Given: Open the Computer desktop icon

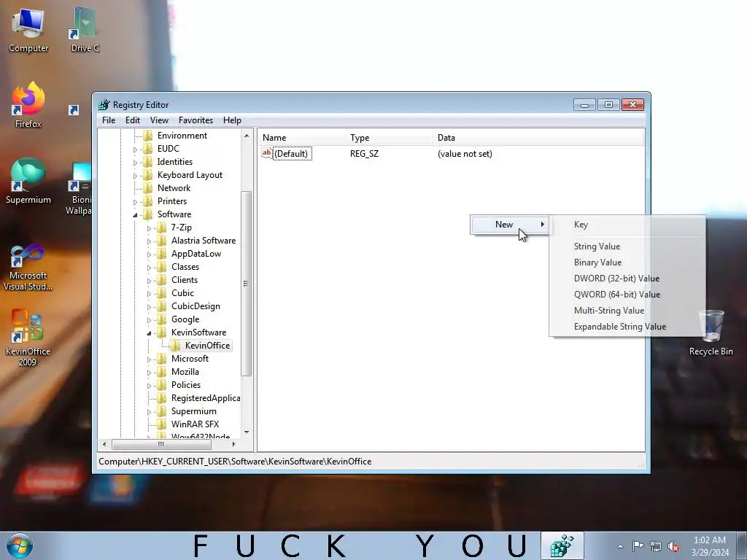Looking at the screenshot, I should [x=28, y=30].
